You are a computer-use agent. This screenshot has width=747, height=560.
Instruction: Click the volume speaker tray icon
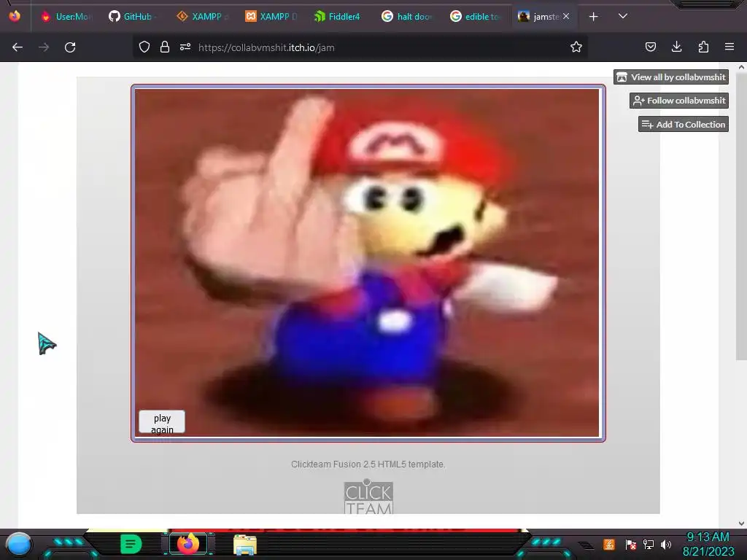click(x=666, y=544)
